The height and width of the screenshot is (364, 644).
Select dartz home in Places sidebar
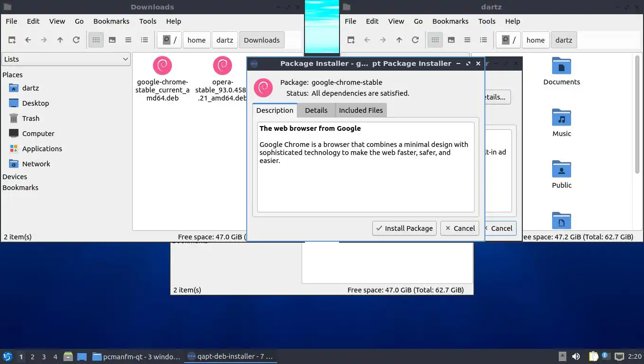31,88
